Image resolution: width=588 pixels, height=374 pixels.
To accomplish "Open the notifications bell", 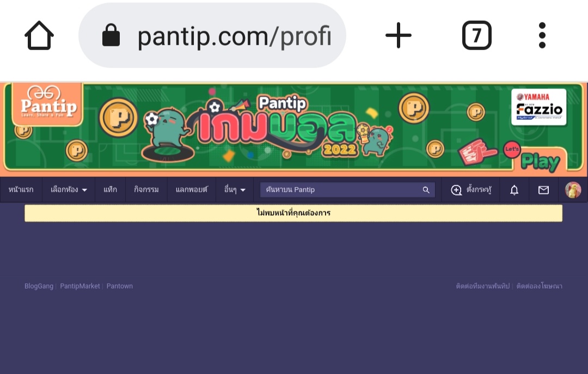I will click(514, 190).
